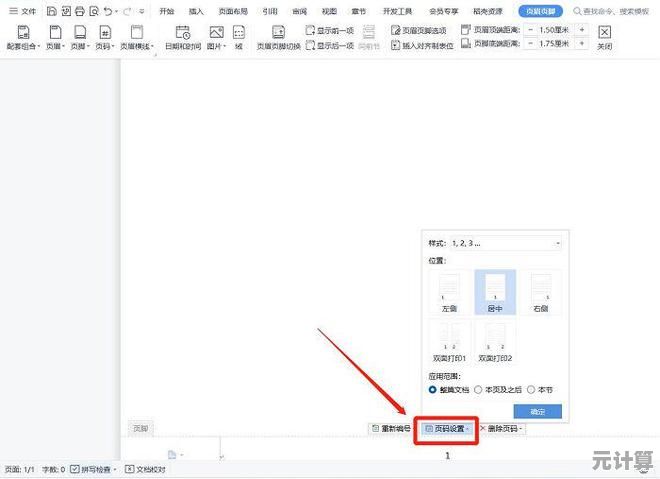Pick the 右侧 (right) page number position
The image size is (660, 479).
pos(540,291)
